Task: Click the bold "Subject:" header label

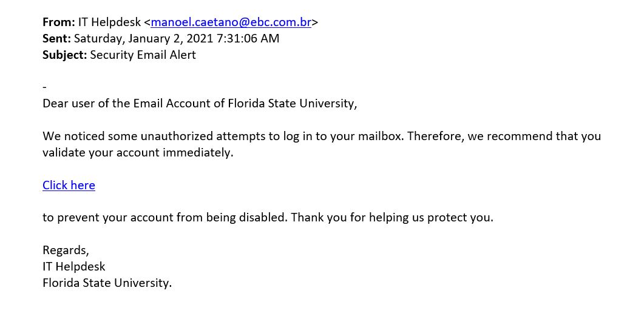Action: tap(64, 55)
